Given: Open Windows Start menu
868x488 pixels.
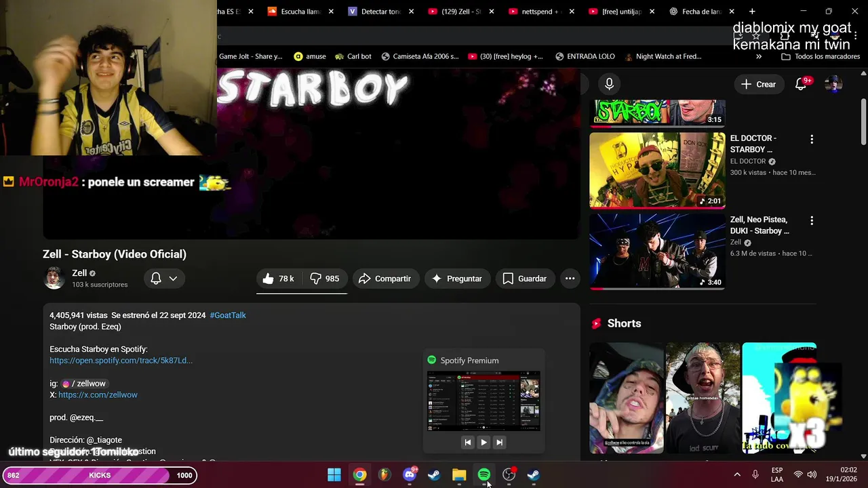Looking at the screenshot, I should [x=334, y=474].
